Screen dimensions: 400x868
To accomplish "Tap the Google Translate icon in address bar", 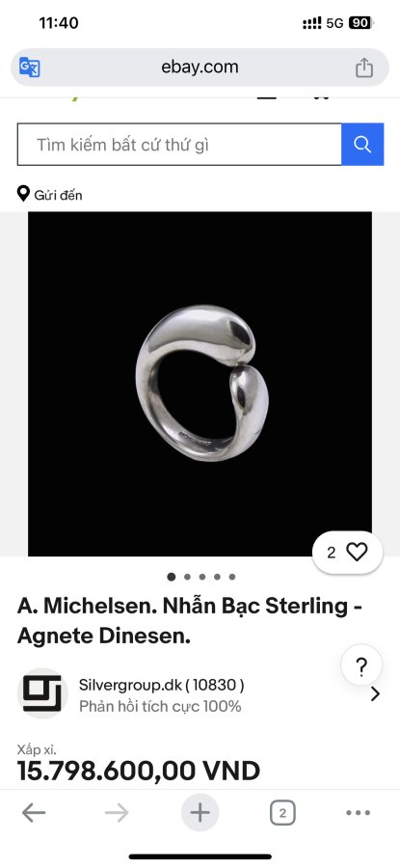I will [x=29, y=68].
